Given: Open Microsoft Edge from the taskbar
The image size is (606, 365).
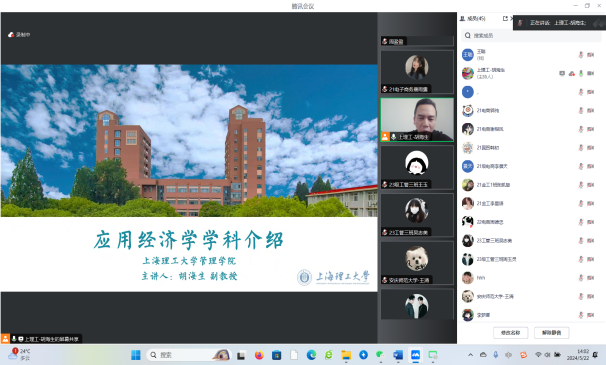Looking at the screenshot, I should coord(312,355).
